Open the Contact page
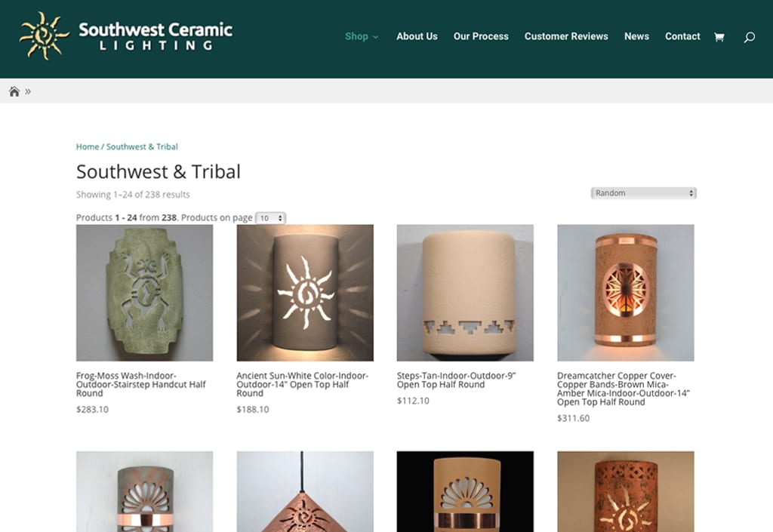The image size is (773, 532). (682, 36)
